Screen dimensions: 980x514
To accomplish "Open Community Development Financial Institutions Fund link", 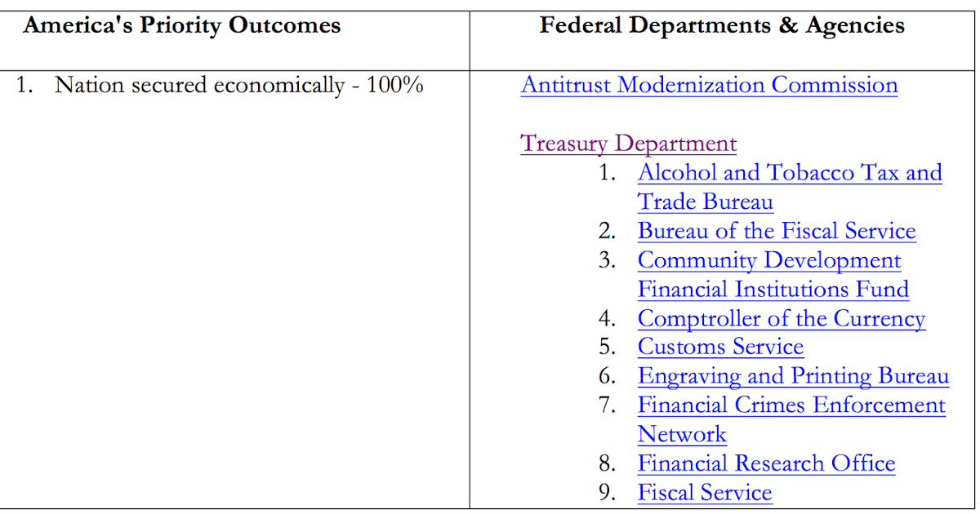I will (x=773, y=275).
